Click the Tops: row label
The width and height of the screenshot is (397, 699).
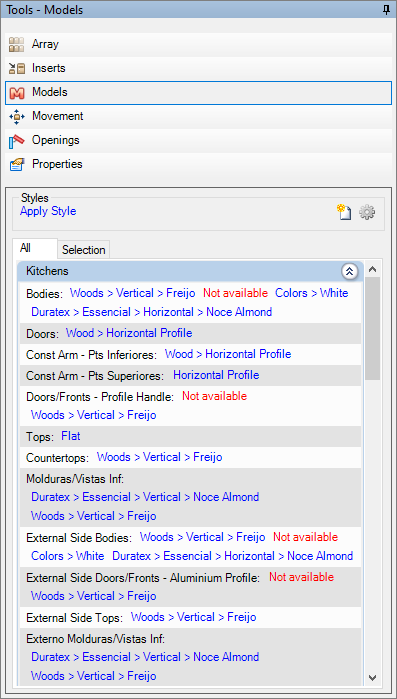(x=40, y=437)
